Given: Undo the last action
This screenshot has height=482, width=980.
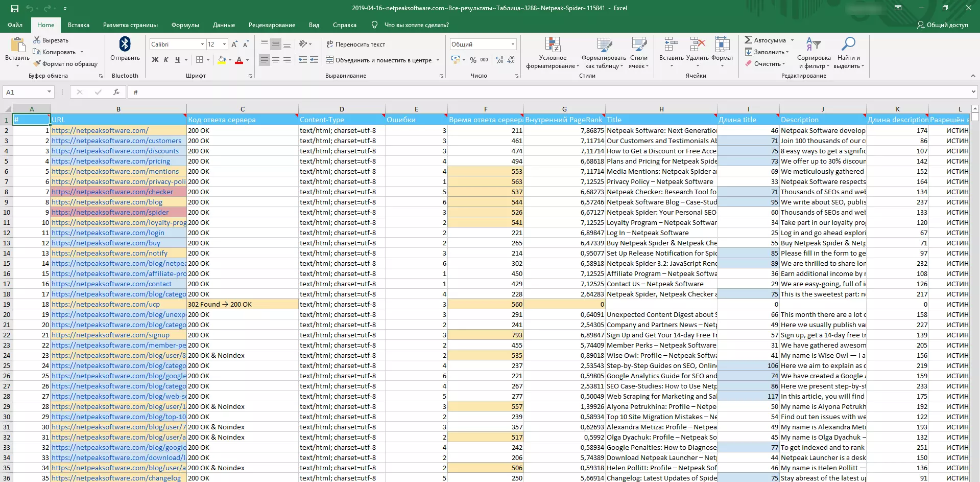Looking at the screenshot, I should [30, 8].
